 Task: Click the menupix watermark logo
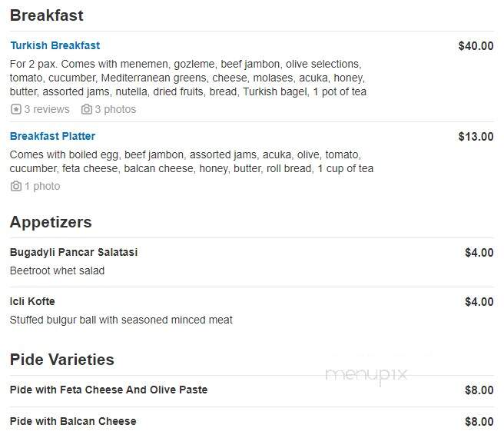366,375
